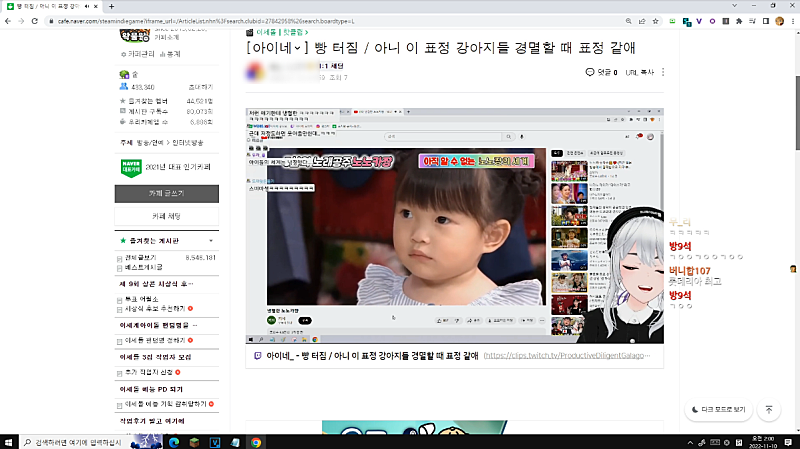Click the taskbar clock and date
800x449 pixels.
764,442
